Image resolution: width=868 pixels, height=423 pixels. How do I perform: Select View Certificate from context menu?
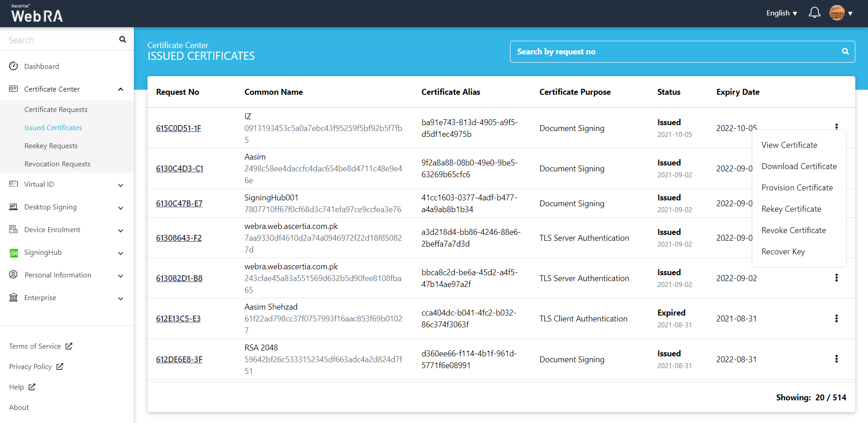pos(789,145)
